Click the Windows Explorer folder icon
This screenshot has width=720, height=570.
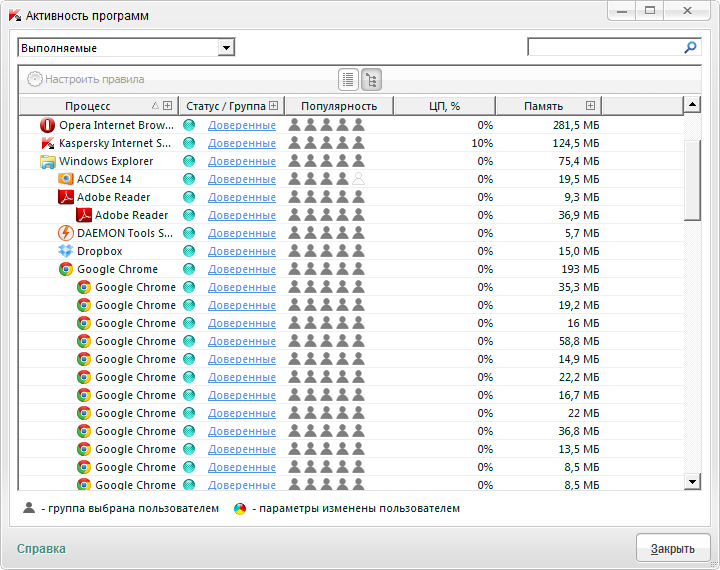point(47,161)
